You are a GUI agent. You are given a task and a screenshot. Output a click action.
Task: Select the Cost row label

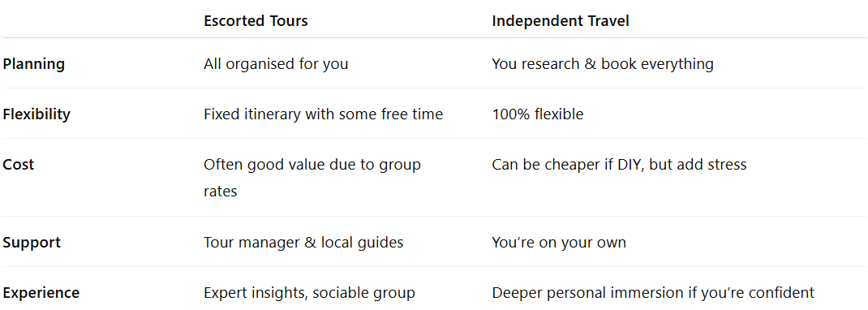[x=19, y=165]
